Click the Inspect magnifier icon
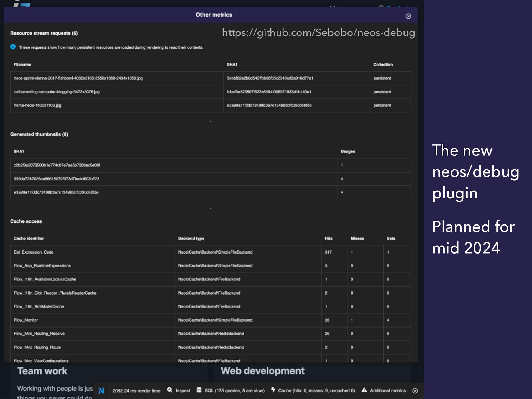Image resolution: width=532 pixels, height=399 pixels. point(170,390)
